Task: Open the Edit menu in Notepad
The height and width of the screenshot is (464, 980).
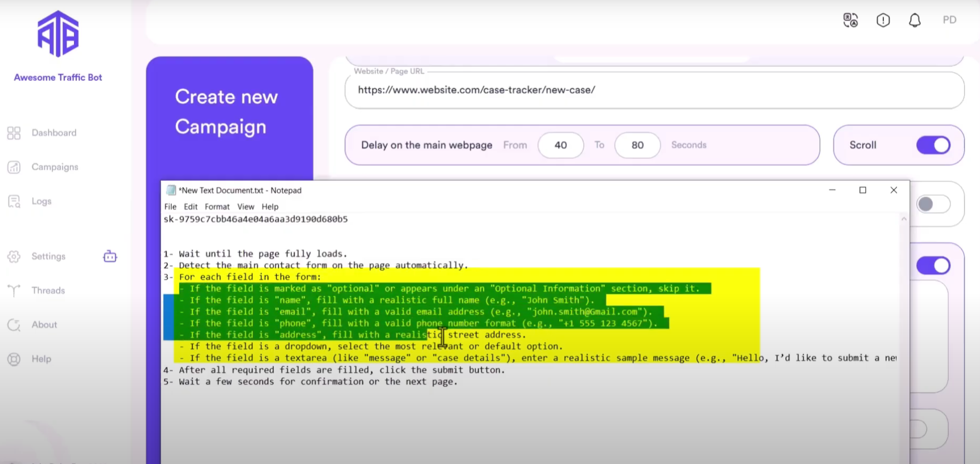Action: click(190, 207)
